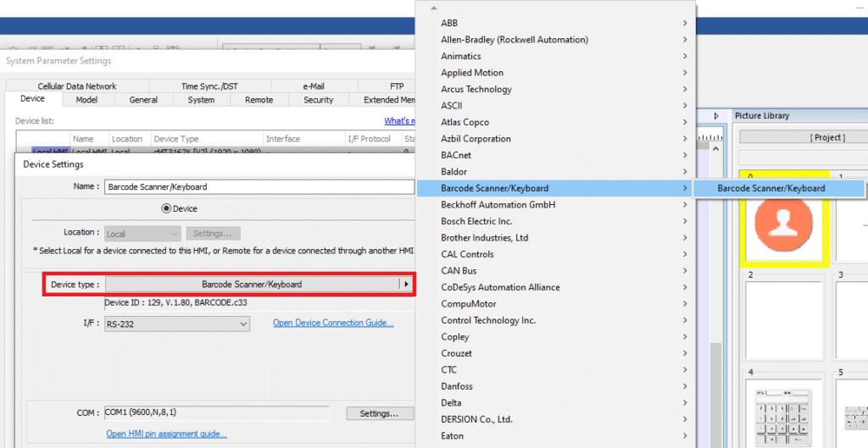The width and height of the screenshot is (868, 448).
Task: Click the arrow on the Device type button
Action: tap(406, 285)
